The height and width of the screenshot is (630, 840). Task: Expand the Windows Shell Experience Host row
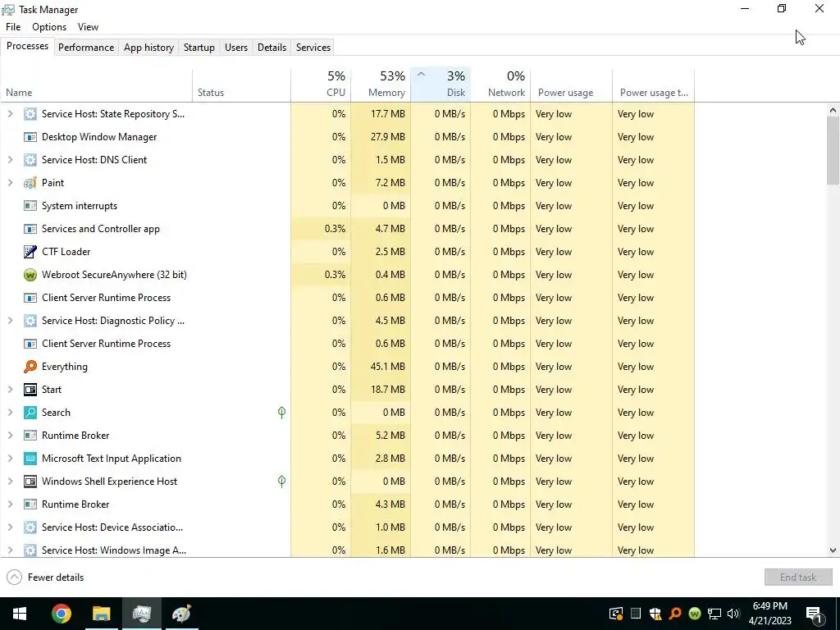point(10,481)
